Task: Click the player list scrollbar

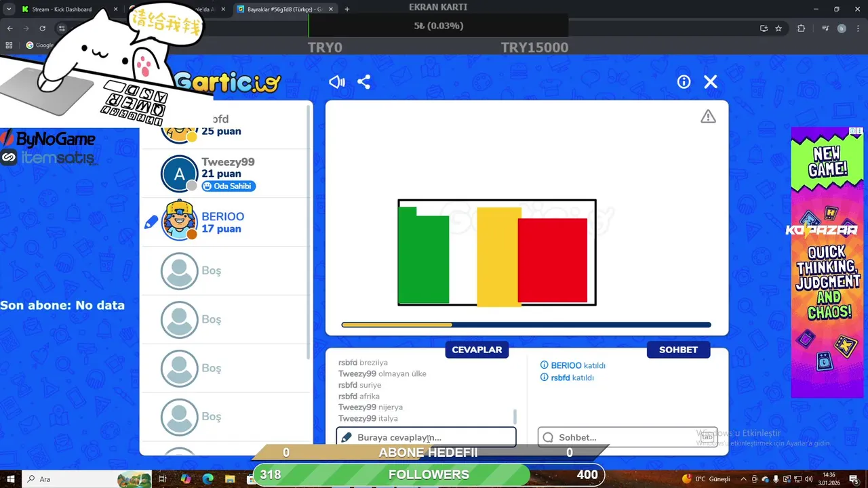Action: [x=310, y=230]
